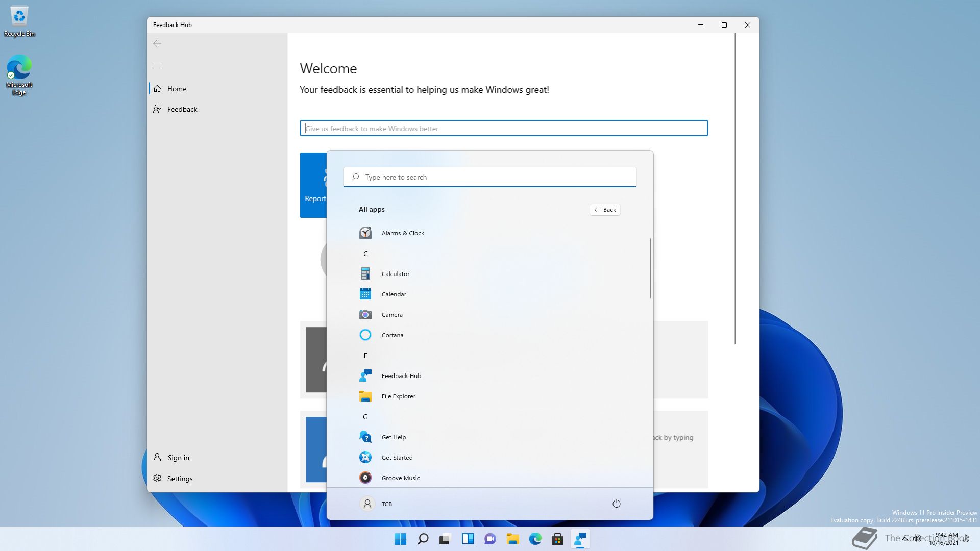Open the Chat taskbar icon
Image resolution: width=980 pixels, height=551 pixels.
point(491,539)
